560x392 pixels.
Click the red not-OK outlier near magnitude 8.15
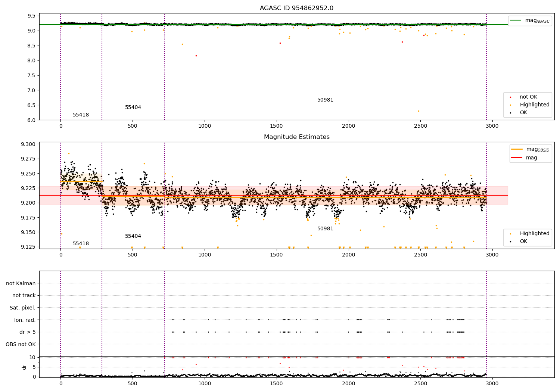196,56
